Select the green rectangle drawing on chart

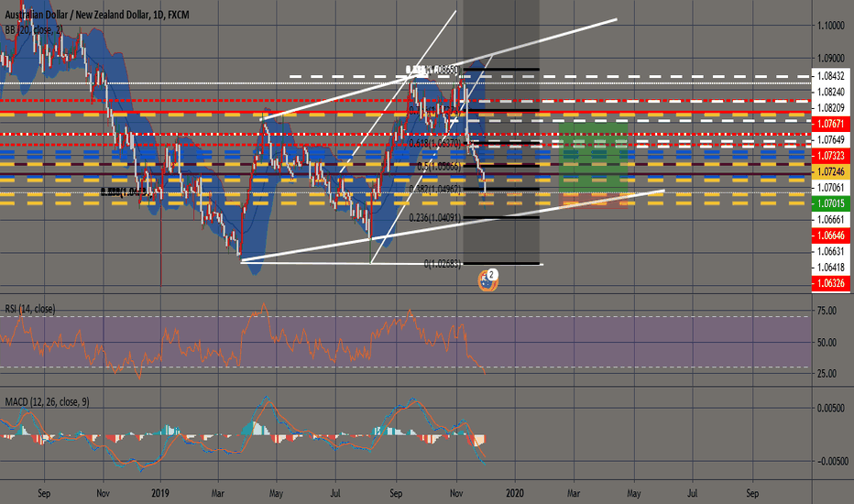point(595,162)
